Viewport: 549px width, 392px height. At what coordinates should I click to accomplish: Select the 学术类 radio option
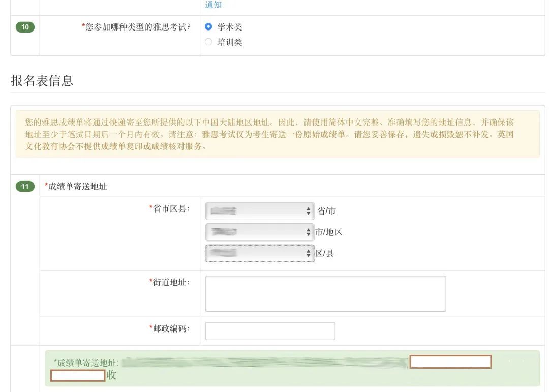tap(208, 27)
